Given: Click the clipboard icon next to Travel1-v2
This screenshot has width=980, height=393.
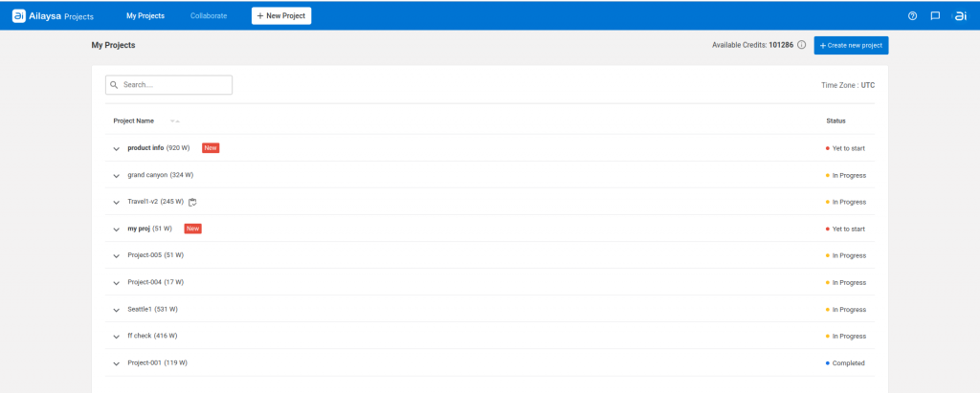Looking at the screenshot, I should pos(192,202).
